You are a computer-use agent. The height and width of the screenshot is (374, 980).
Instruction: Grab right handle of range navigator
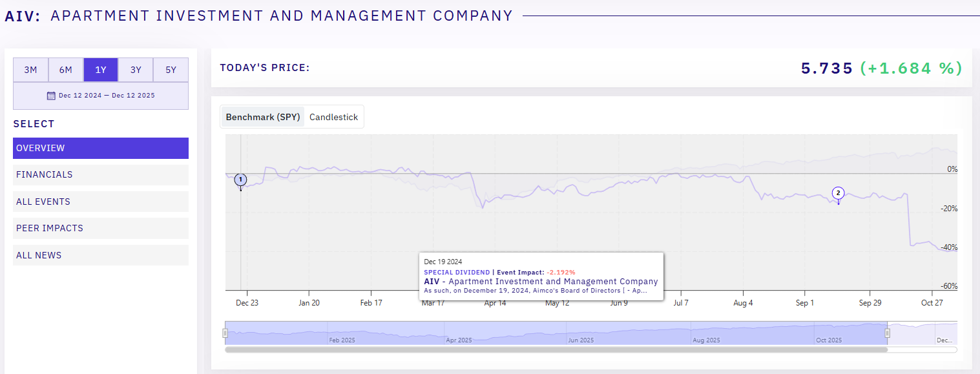[x=888, y=333]
